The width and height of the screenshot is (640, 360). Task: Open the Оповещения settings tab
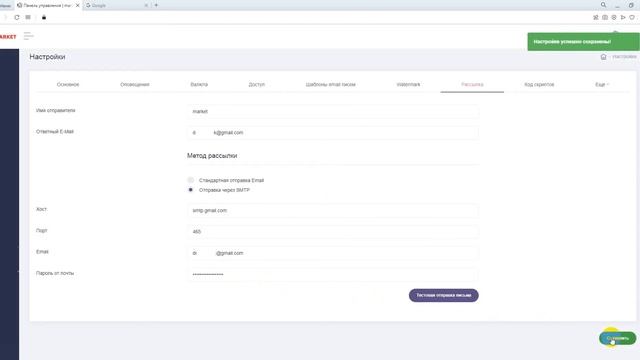135,84
